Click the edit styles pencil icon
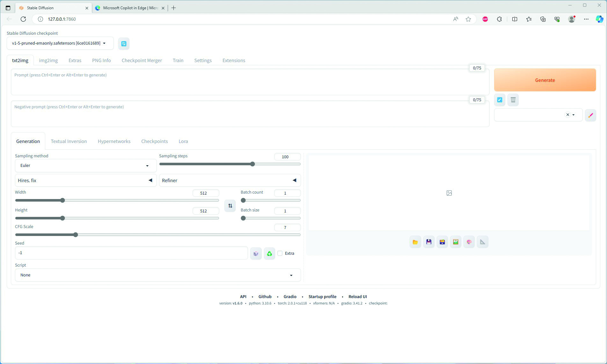The image size is (607, 364). tap(590, 115)
